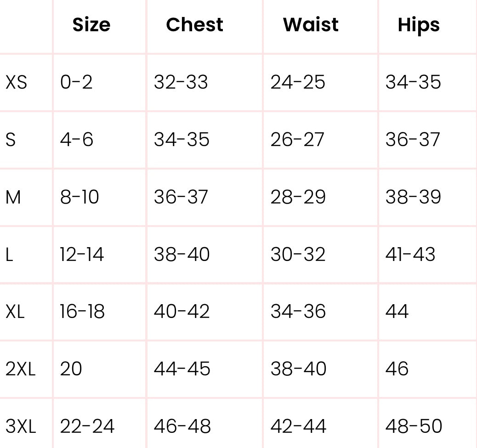Select the L row label

click(9, 255)
